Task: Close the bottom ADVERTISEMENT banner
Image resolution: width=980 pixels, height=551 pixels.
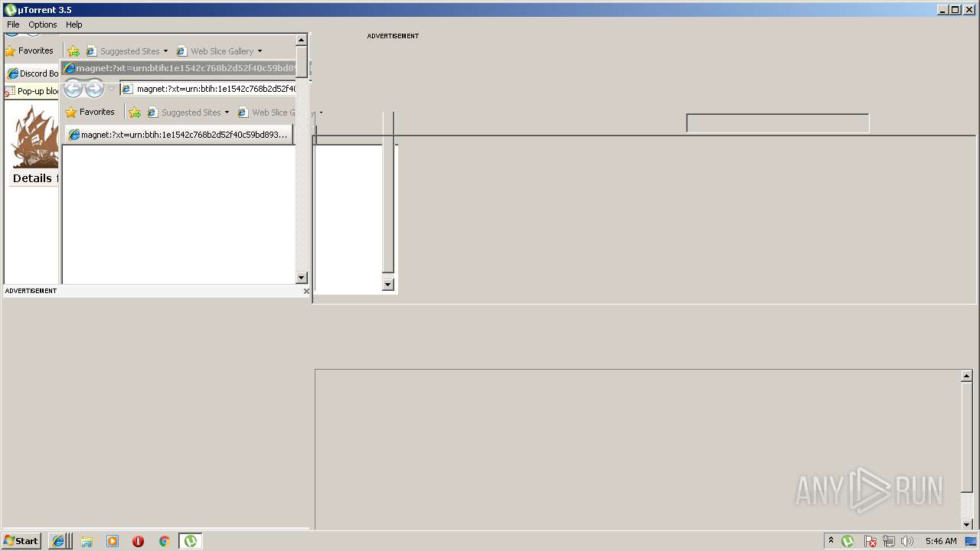Action: (306, 291)
